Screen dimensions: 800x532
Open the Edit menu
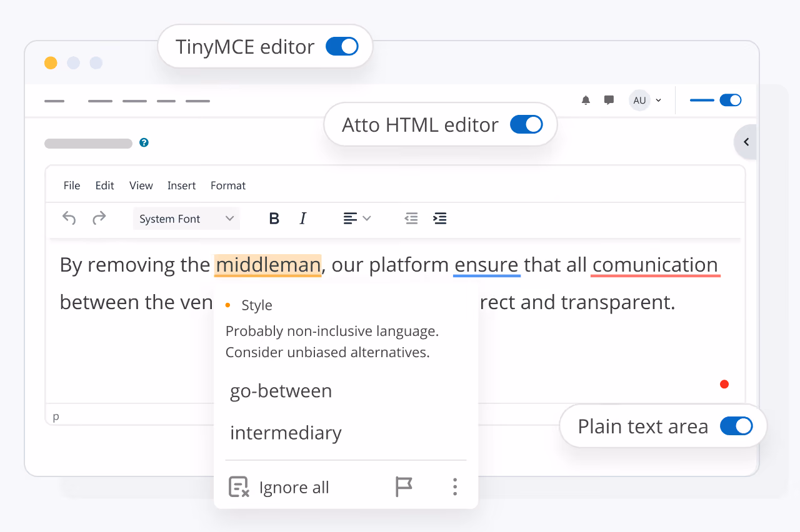click(x=104, y=185)
